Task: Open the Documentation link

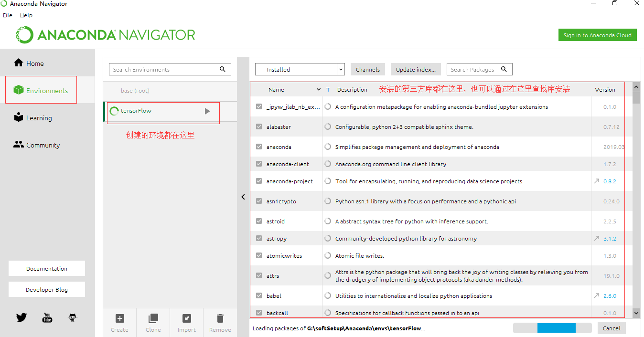Action: [47, 268]
